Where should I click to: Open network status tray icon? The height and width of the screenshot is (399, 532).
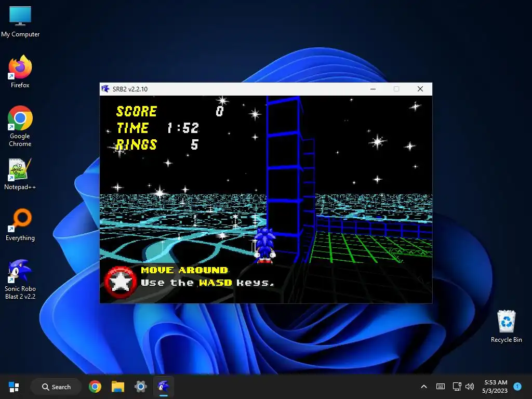tap(457, 387)
